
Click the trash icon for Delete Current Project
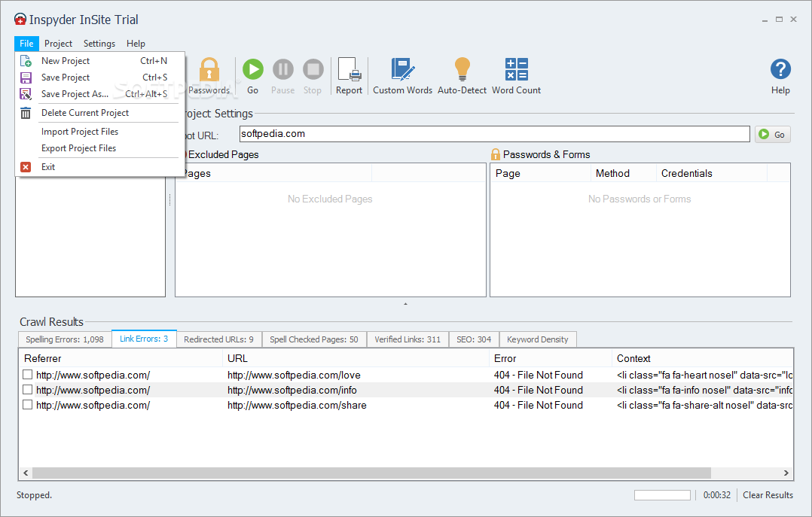click(26, 113)
